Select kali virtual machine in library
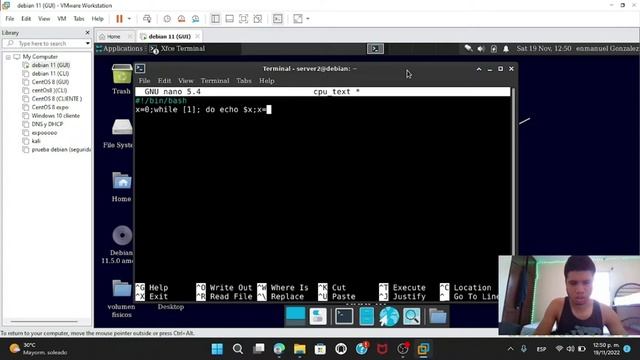The height and width of the screenshot is (360, 640). pyautogui.click(x=36, y=141)
